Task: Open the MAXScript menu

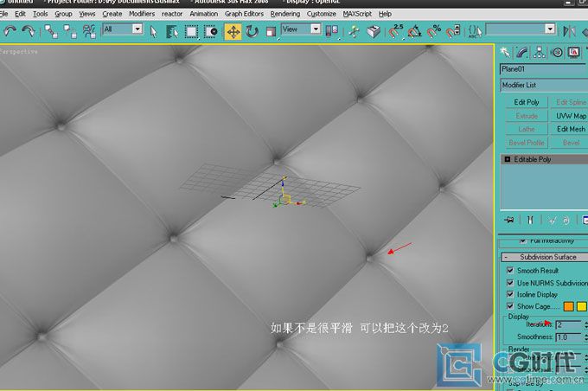Action: (357, 14)
